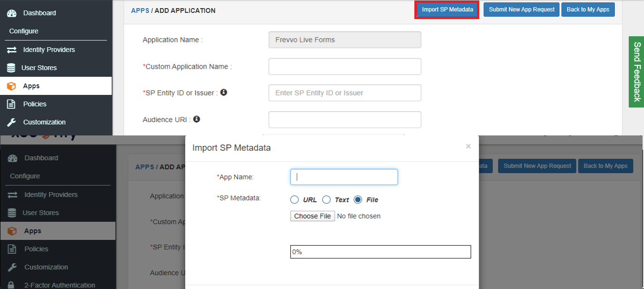Focus the App Name field in dialog
Screen dimensions: 644x289
click(344, 177)
